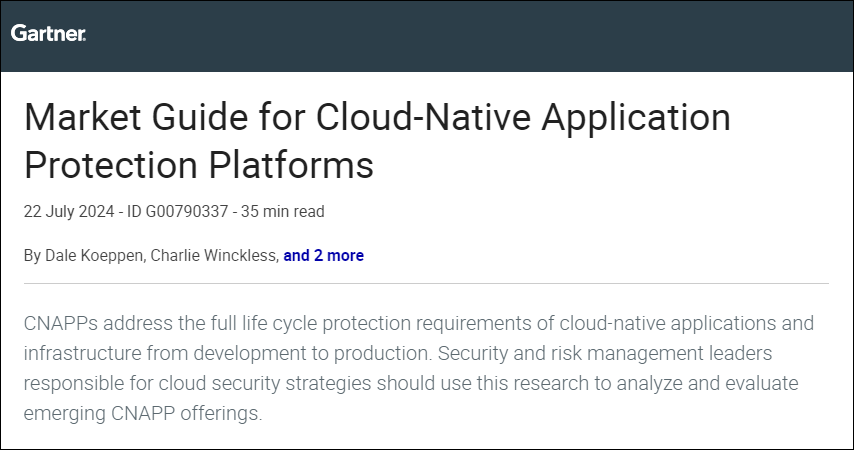Click the "Protection Platforms" title line

tap(198, 165)
